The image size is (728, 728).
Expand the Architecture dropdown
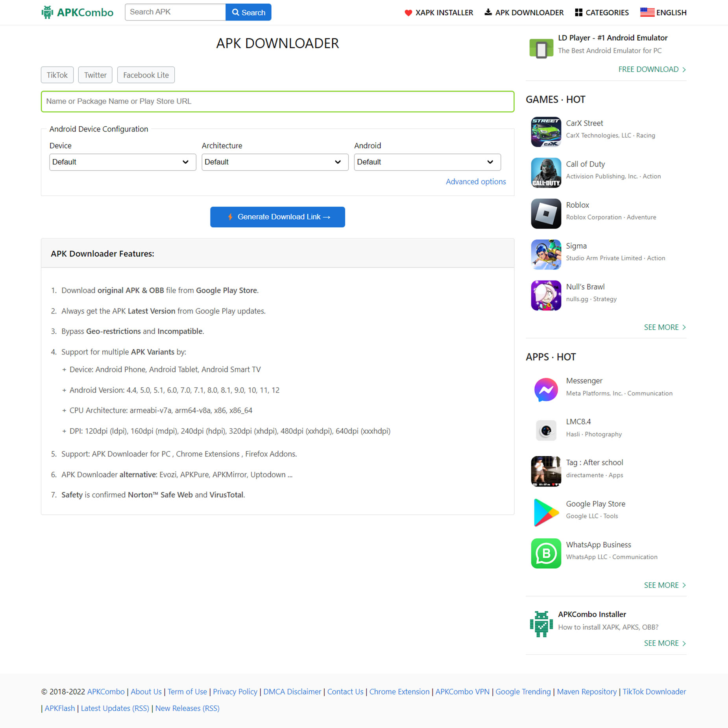coord(275,162)
